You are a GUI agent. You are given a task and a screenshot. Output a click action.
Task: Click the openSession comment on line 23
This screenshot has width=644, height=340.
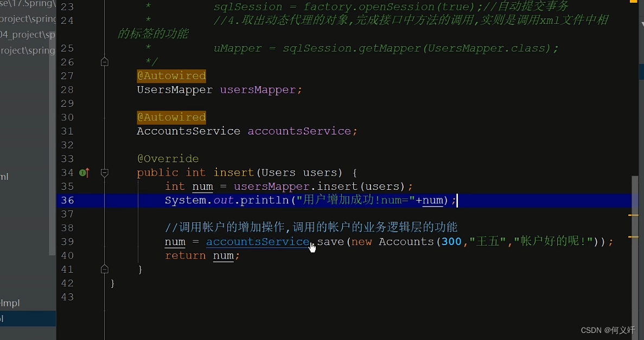click(391, 7)
